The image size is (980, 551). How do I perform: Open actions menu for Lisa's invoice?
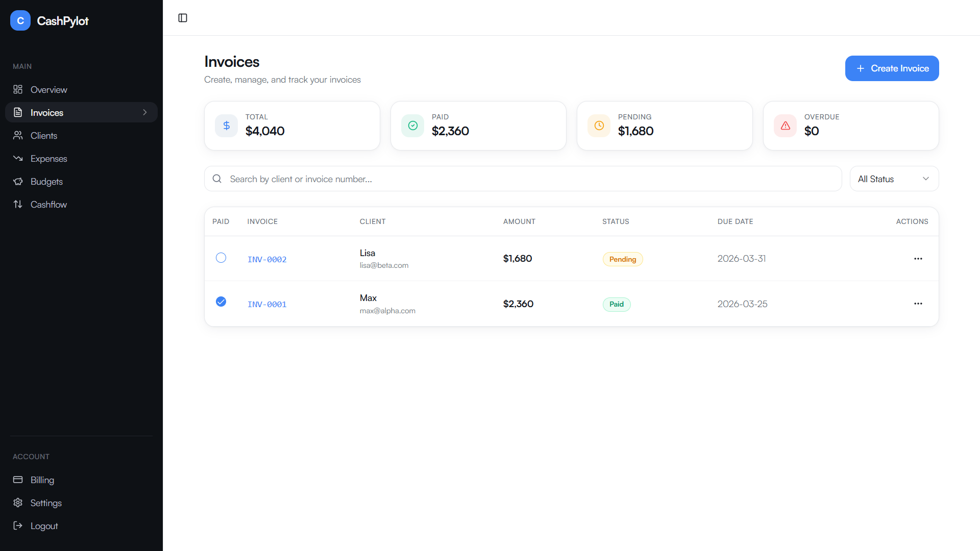[918, 259]
